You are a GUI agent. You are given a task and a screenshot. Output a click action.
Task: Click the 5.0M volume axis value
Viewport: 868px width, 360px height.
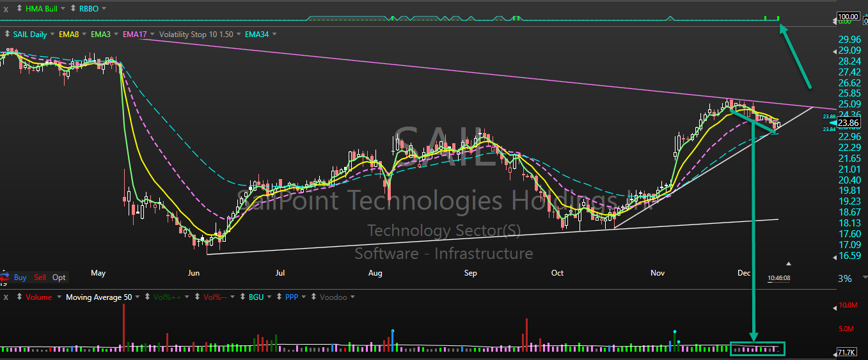(846, 329)
